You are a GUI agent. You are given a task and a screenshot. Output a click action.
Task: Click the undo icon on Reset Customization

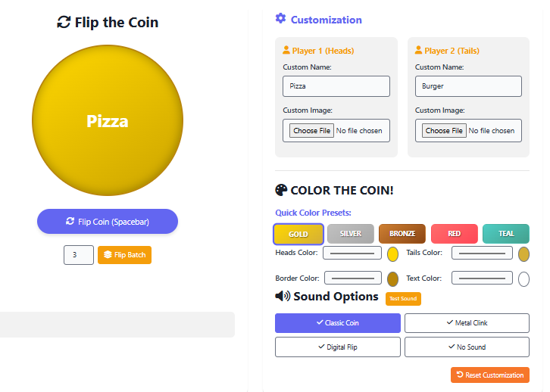point(460,375)
